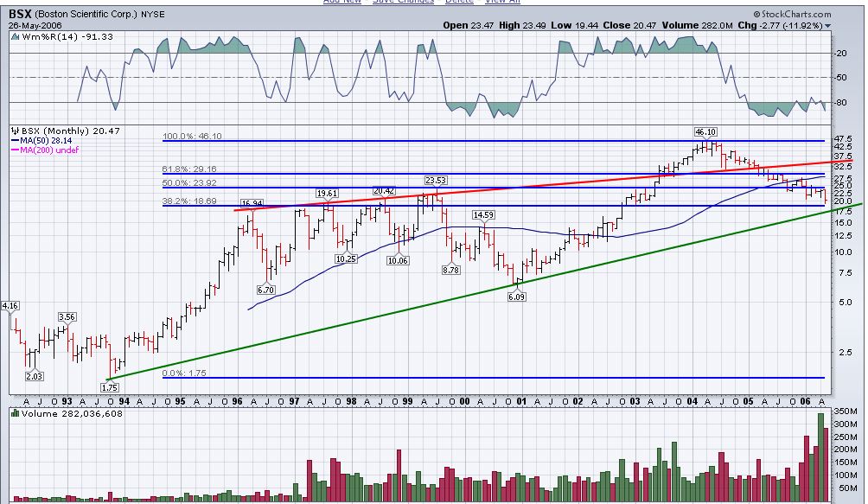Click the "-50" level on Wm%R axis
Image resolution: width=868 pixels, height=504 pixels.
point(840,78)
